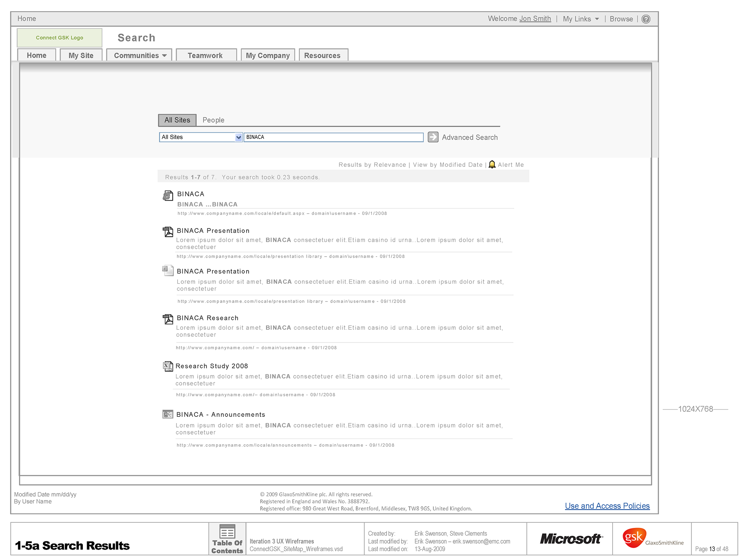Open the Teamwork navigation tab

[x=205, y=55]
